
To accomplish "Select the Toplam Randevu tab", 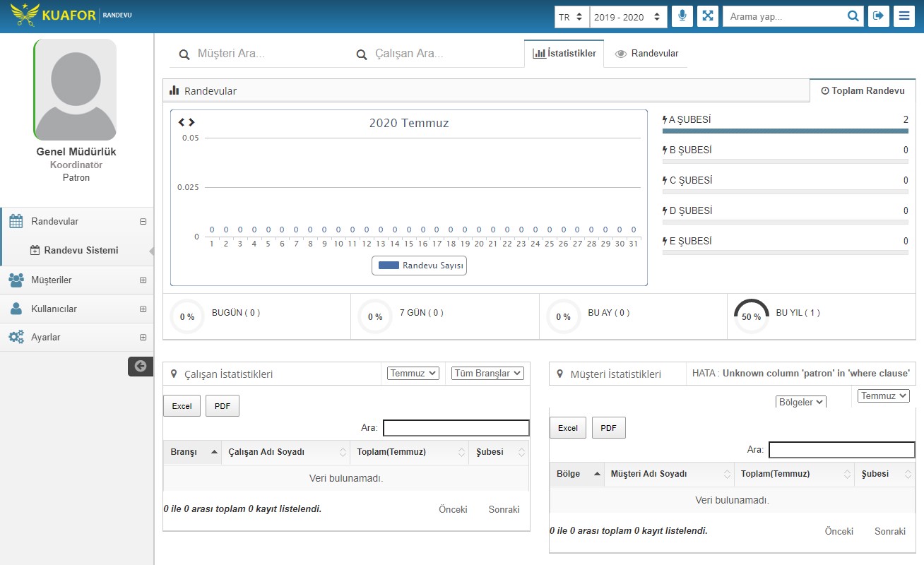I will point(863,90).
